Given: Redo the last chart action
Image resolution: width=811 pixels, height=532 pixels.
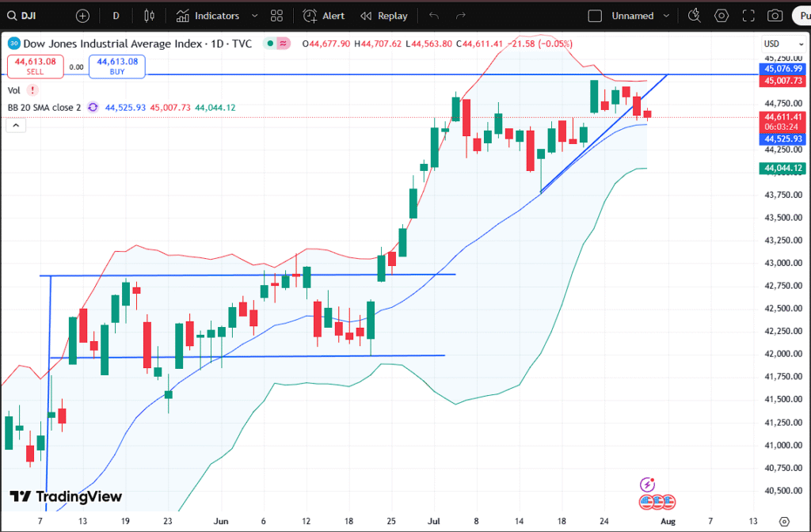Looking at the screenshot, I should click(461, 16).
